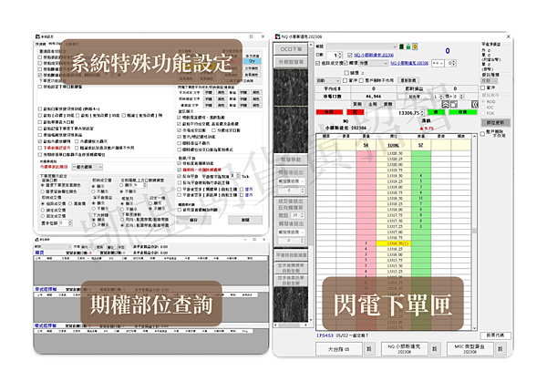Toggle red 下單前確認提示 checkbox

pos(40,148)
